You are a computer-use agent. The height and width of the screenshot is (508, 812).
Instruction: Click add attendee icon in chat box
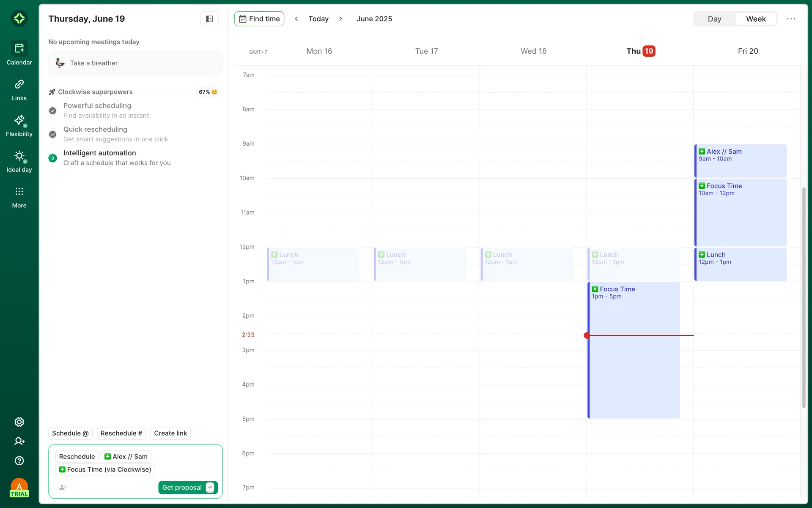tap(63, 488)
